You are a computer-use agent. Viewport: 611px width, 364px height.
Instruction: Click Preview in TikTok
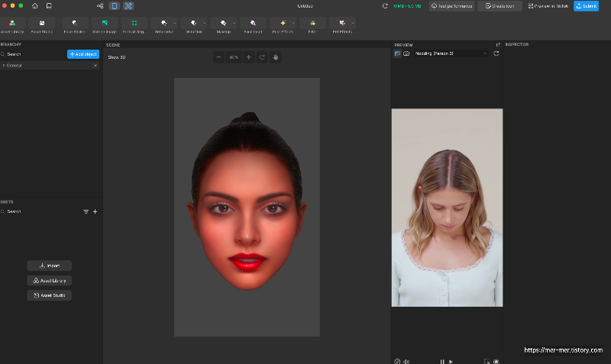(x=548, y=6)
